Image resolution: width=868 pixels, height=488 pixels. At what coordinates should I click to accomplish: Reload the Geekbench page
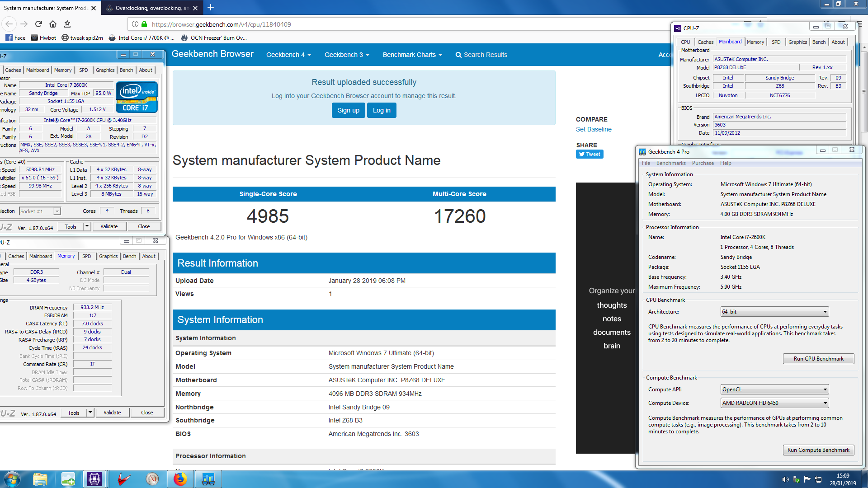pyautogui.click(x=38, y=24)
